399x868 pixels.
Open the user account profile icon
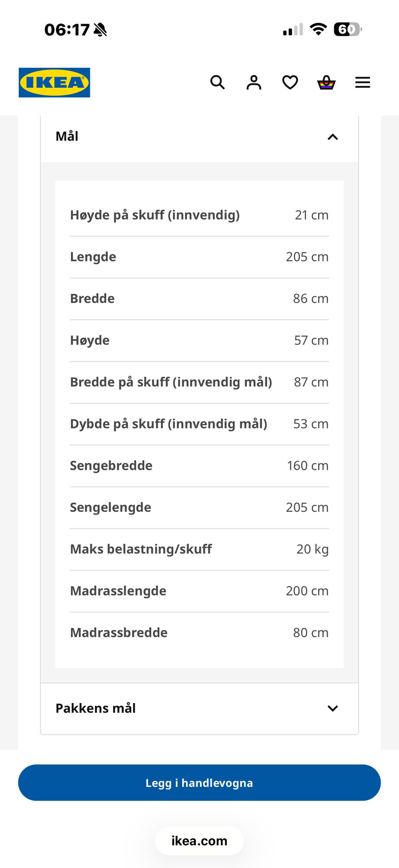(254, 82)
